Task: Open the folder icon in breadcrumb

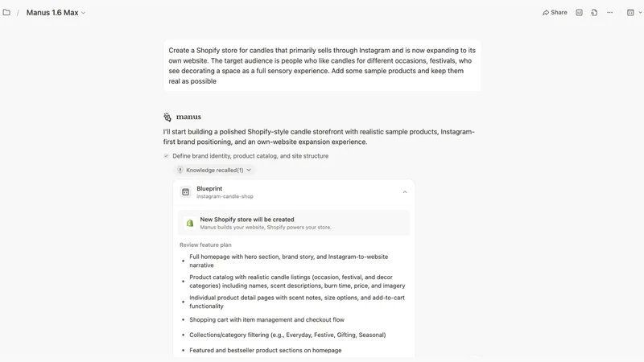Action: coord(6,12)
